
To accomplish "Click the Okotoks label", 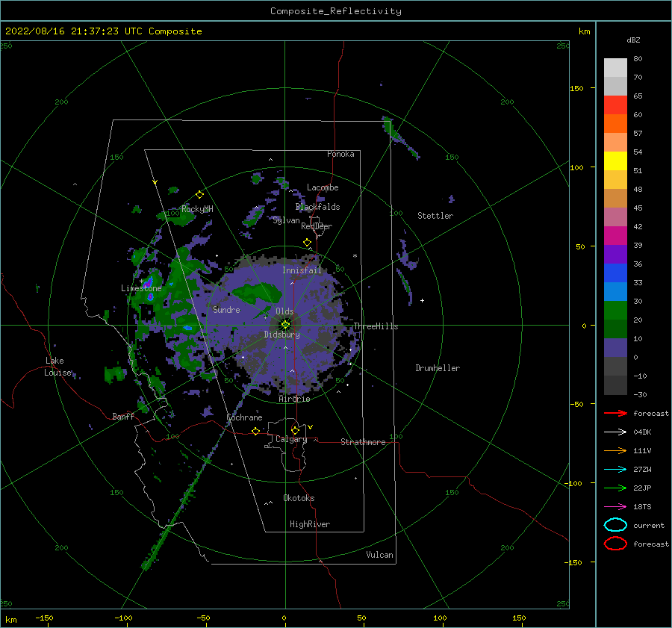I will 299,498.
